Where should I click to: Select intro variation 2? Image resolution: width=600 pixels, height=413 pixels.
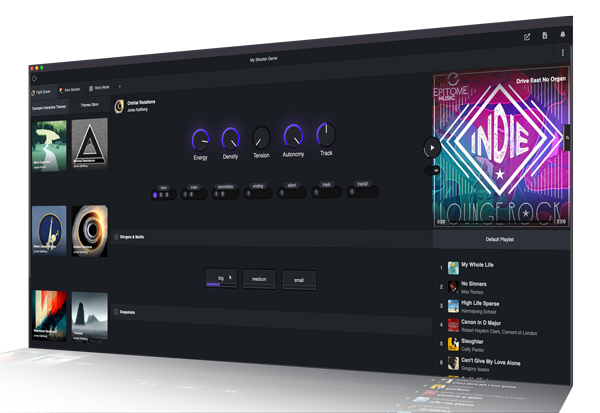161,195
